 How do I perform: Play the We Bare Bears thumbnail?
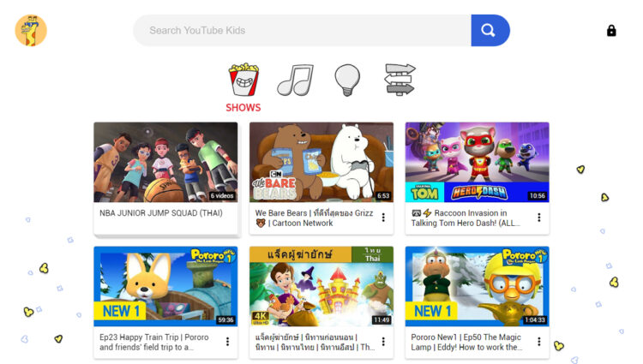321,162
